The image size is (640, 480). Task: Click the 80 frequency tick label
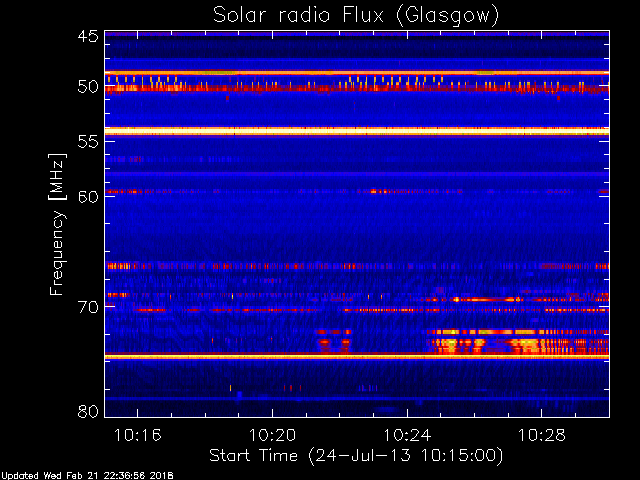[88, 411]
